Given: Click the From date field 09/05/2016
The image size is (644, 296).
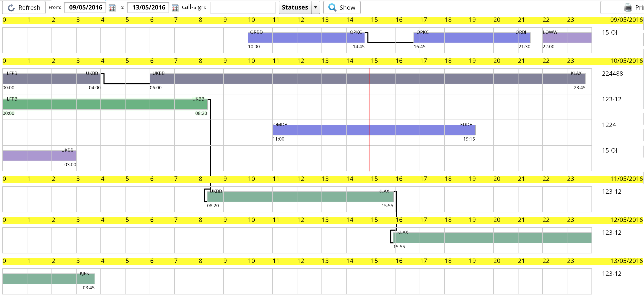Looking at the screenshot, I should click(x=85, y=7).
